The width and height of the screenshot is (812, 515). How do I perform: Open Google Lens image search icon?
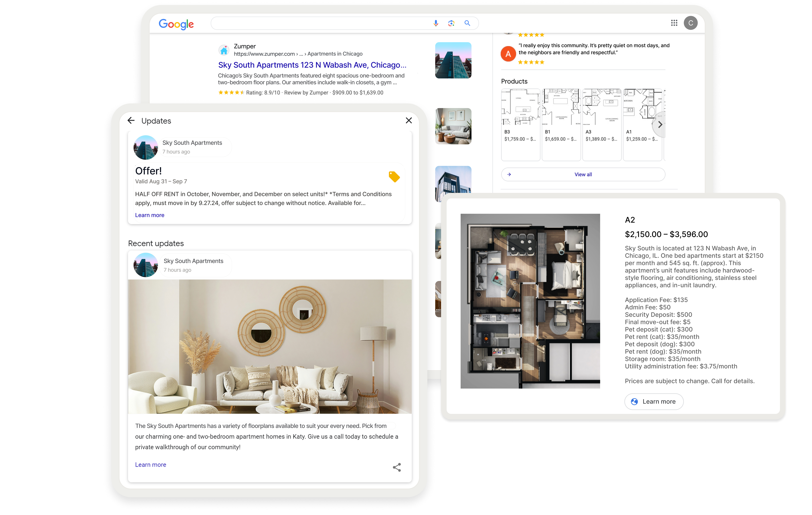[x=451, y=23]
